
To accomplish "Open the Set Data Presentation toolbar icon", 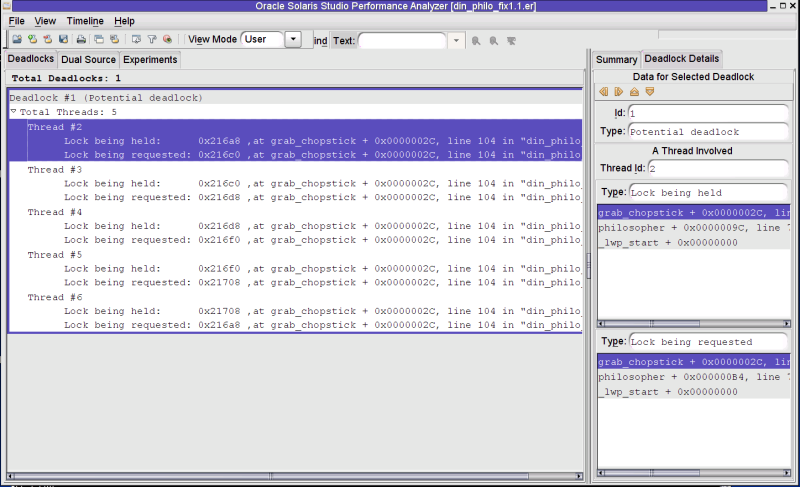I will 136,39.
